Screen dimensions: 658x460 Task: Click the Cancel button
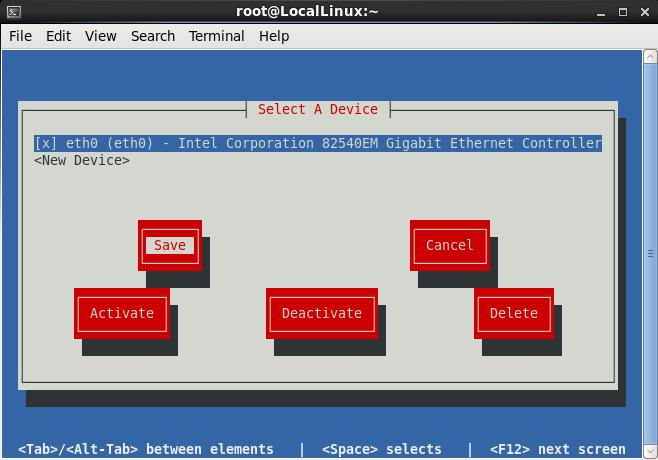[450, 246]
